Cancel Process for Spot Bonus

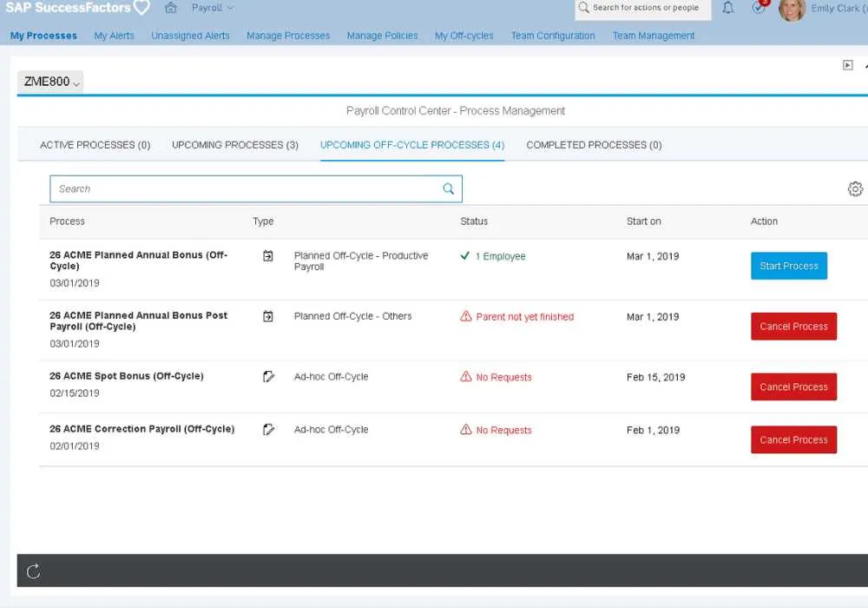coord(794,387)
